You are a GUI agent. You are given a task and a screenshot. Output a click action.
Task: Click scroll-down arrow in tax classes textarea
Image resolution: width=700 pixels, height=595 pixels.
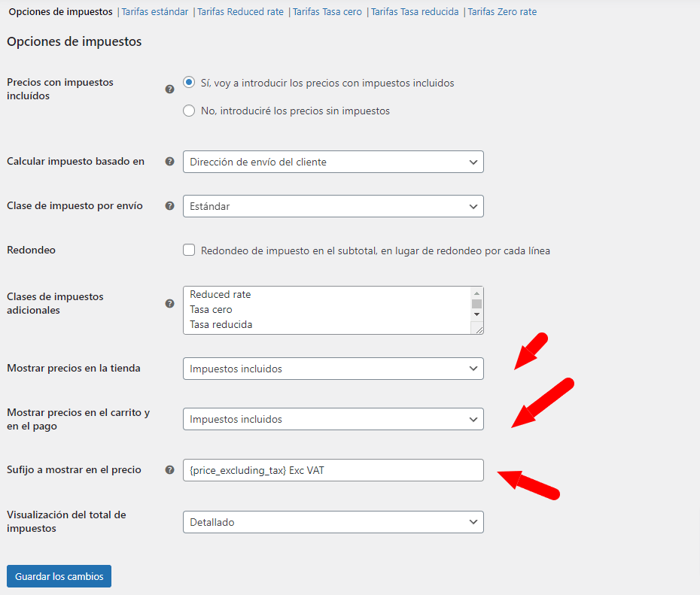[x=476, y=314]
